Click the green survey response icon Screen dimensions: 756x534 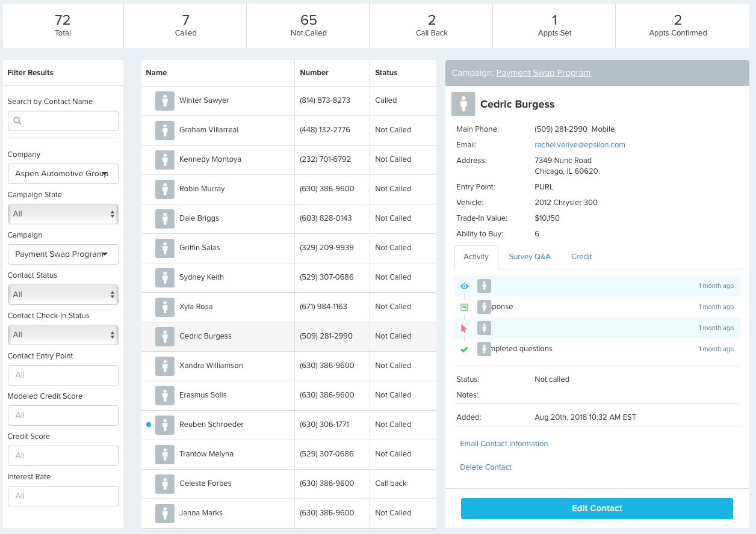464,307
